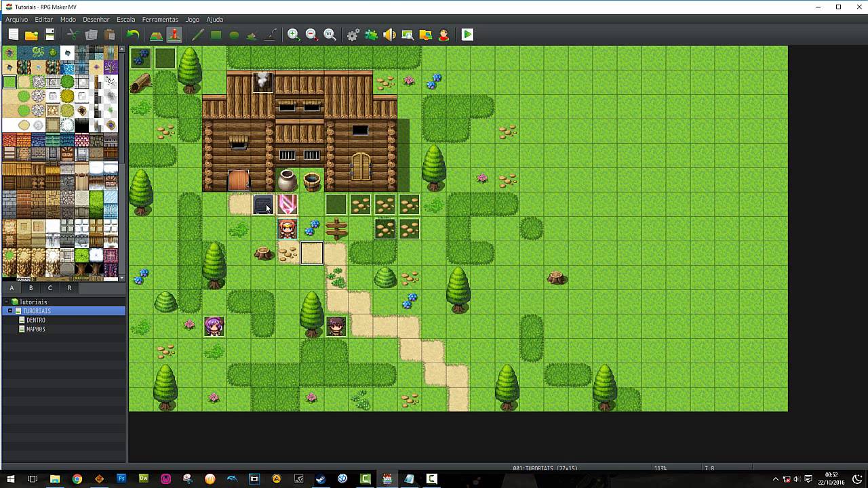Screen dimensions: 868x488
Task: Open Dreamweaver from the taskbar
Action: click(x=144, y=479)
